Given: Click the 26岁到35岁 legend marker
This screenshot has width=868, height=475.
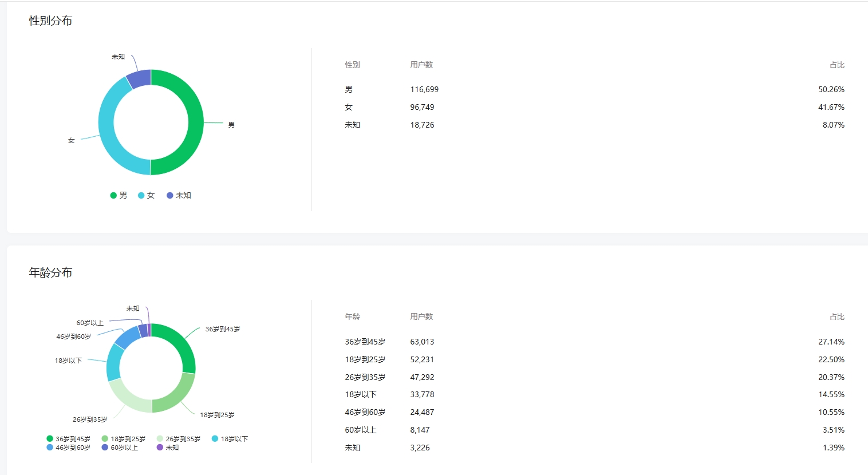Looking at the screenshot, I should coord(160,439).
